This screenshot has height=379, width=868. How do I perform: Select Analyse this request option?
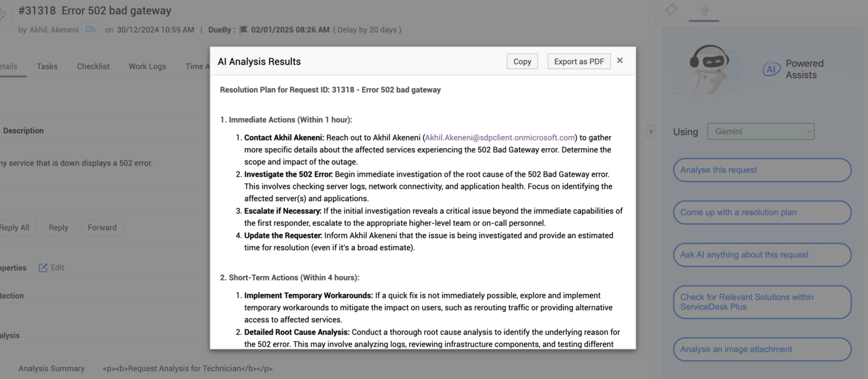(762, 170)
